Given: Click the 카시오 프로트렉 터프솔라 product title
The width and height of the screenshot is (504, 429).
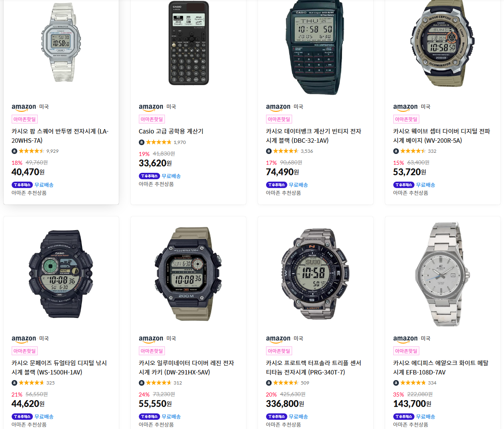Looking at the screenshot, I should (313, 368).
